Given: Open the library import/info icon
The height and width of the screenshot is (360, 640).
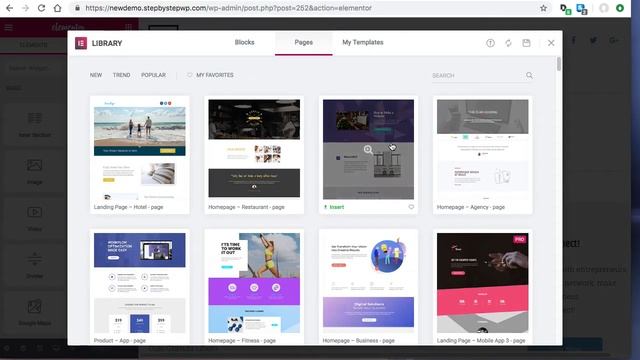Looking at the screenshot, I should 490,43.
